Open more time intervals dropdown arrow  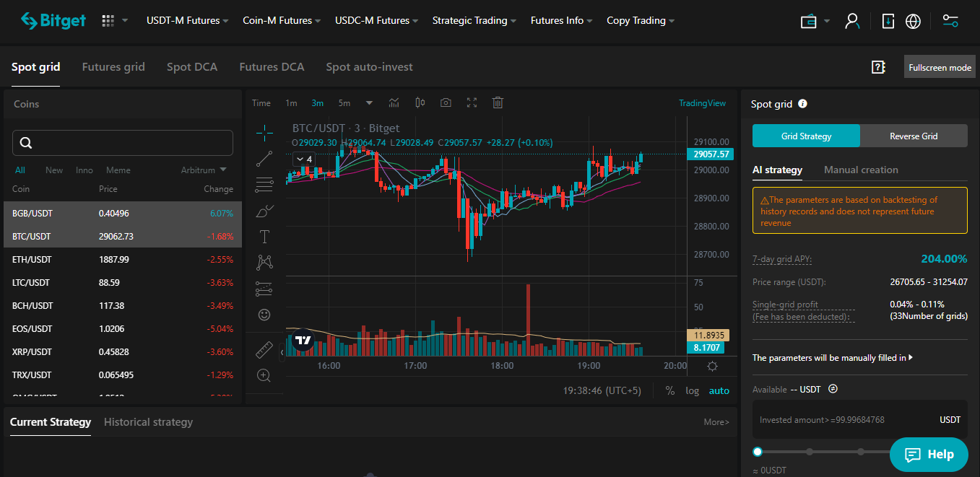click(370, 102)
